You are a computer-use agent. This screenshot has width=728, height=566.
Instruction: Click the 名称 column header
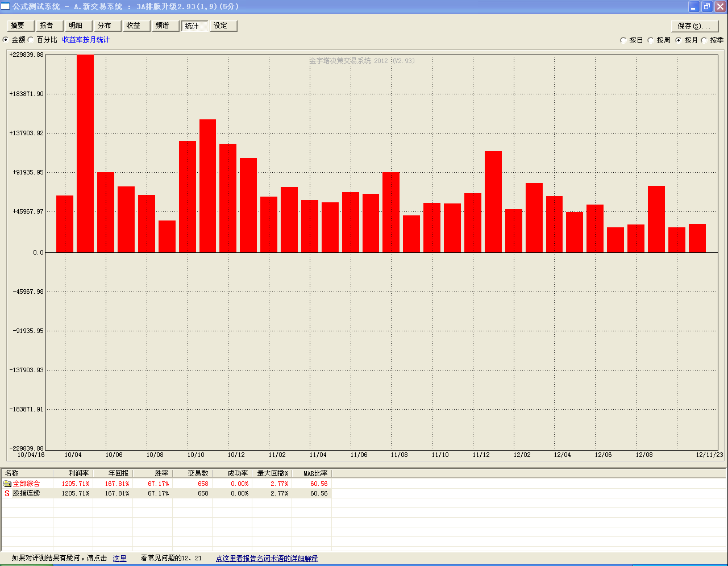click(27, 473)
